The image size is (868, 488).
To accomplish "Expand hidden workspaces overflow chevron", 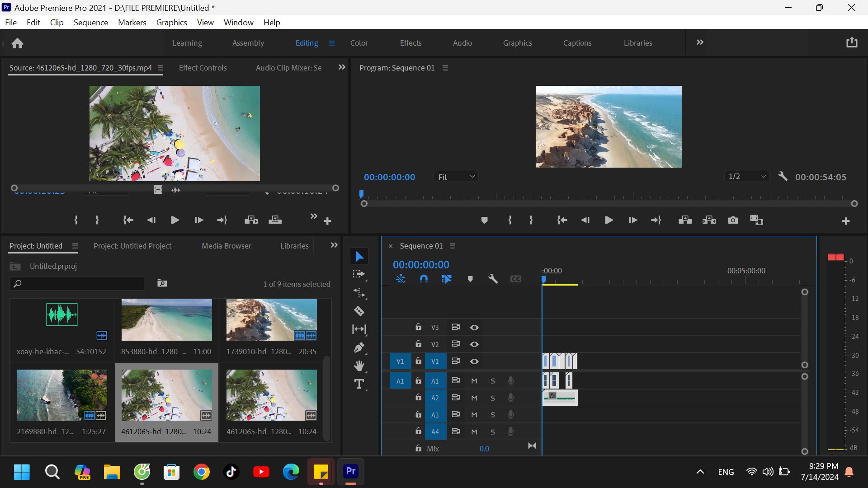I will click(700, 42).
